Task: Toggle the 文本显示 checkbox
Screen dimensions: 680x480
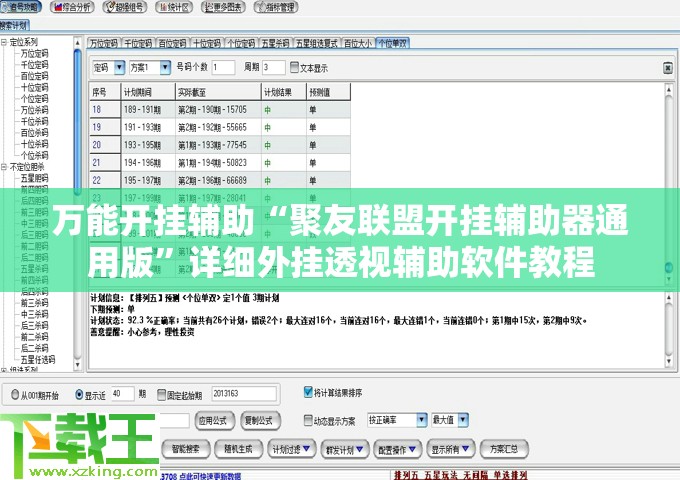Action: 294,67
